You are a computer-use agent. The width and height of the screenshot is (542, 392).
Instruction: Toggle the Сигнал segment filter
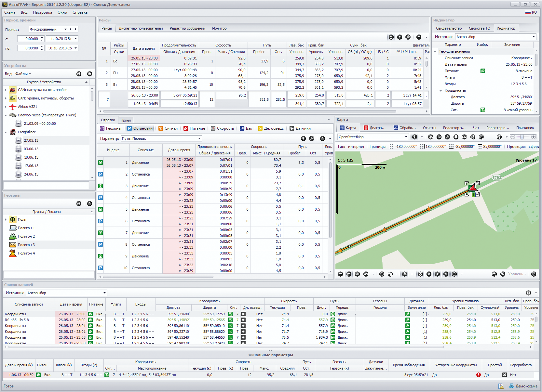168,128
